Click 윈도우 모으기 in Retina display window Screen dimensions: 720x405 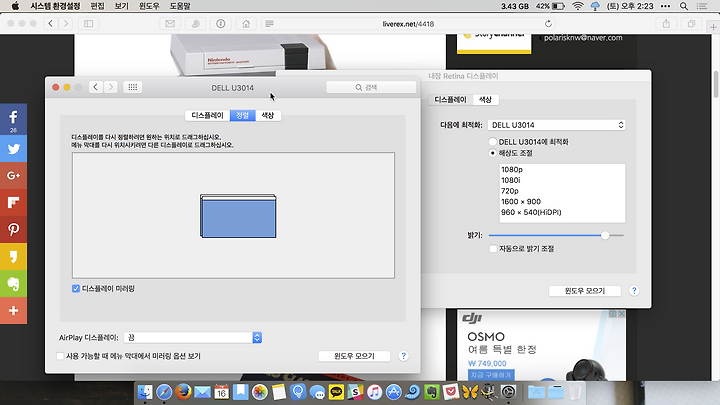pyautogui.click(x=585, y=291)
